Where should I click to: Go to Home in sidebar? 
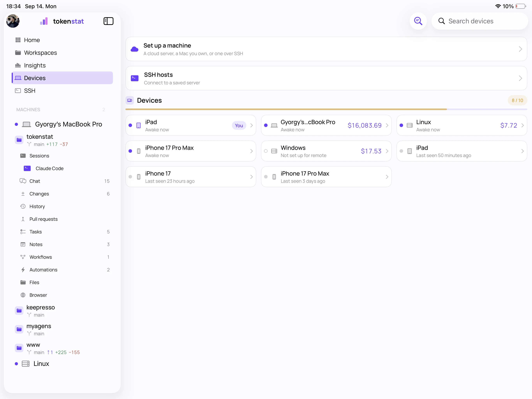tap(62, 40)
